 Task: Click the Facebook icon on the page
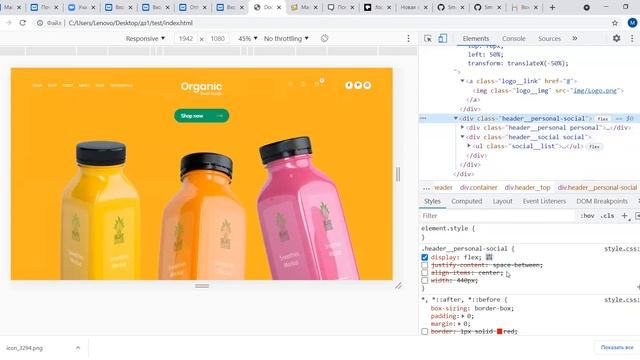tap(349, 85)
